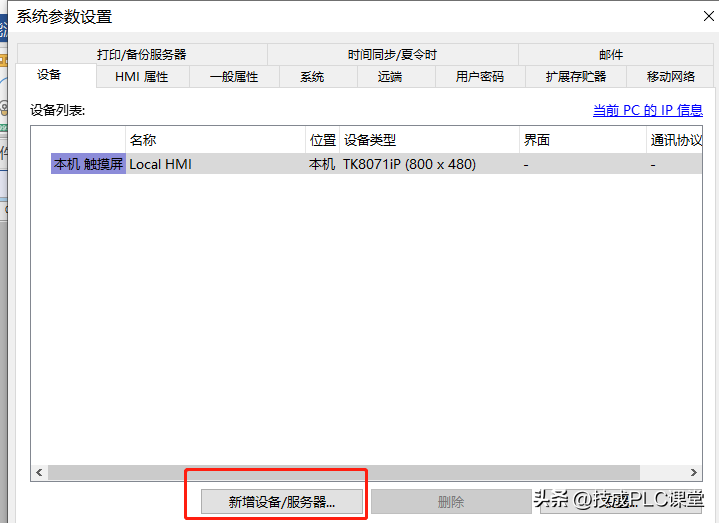Screen dimensions: 719x523
Task: Open the 用户密码 tab
Action: 480,77
